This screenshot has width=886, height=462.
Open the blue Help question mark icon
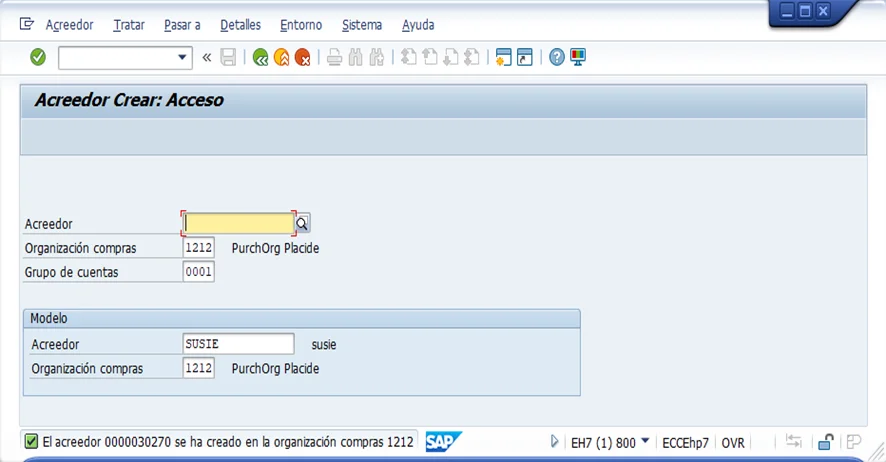557,57
